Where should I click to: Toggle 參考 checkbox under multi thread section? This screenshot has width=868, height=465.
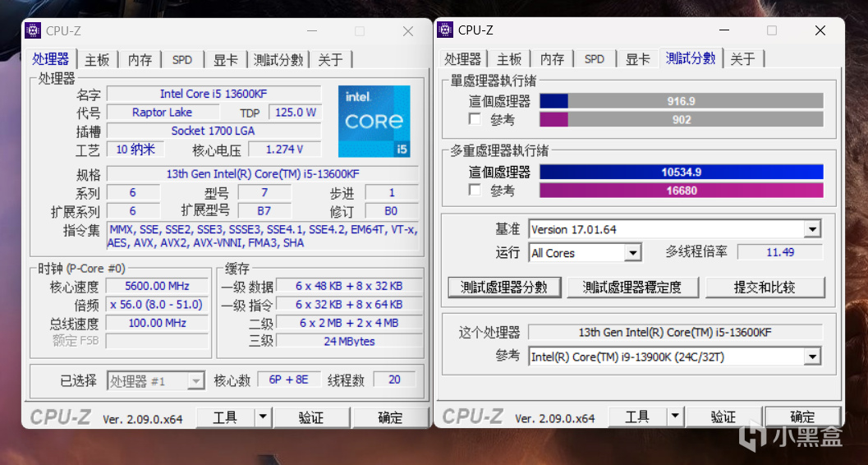coord(475,191)
